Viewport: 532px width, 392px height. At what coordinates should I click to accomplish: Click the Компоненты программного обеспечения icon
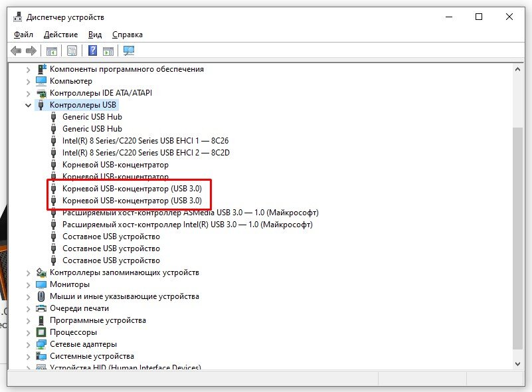41,69
